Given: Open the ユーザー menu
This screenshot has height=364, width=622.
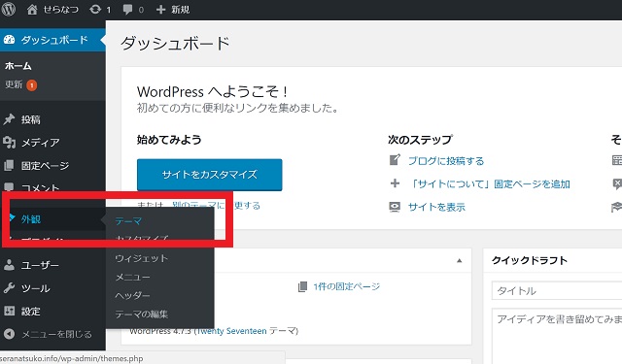Looking at the screenshot, I should 40,265.
